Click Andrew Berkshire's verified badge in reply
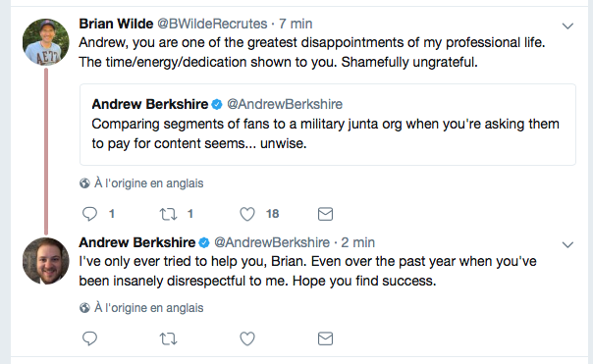 pyautogui.click(x=204, y=243)
